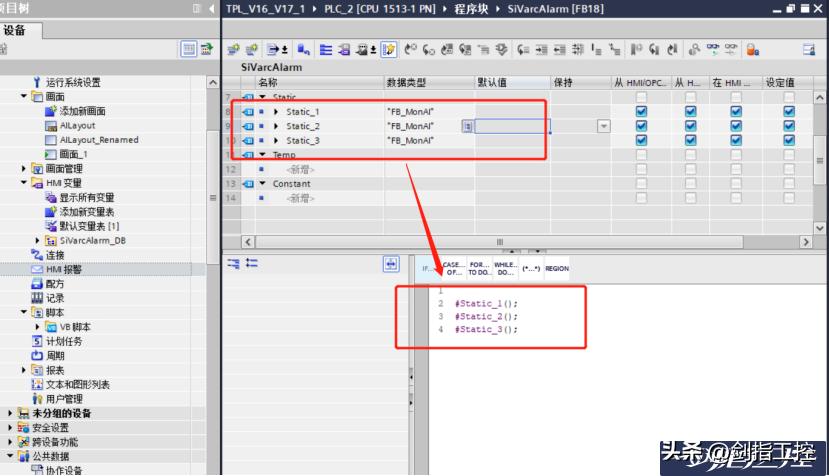829x476 pixels.
Task: Toggle Static_2 setpoint (设定值) checkbox
Action: click(789, 125)
